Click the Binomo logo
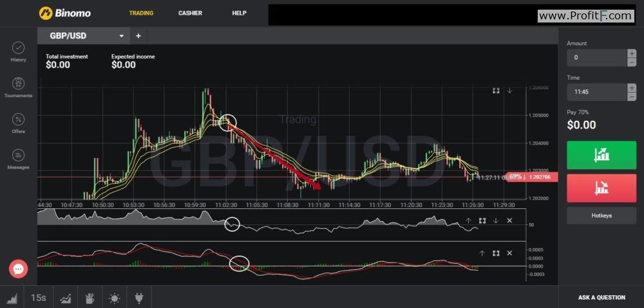Screen dimensions: 644x308 pyautogui.click(x=65, y=13)
